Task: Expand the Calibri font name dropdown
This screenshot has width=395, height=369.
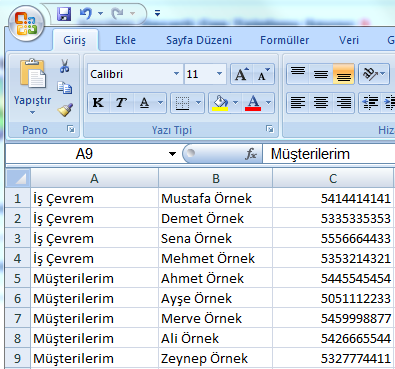Action: click(176, 74)
